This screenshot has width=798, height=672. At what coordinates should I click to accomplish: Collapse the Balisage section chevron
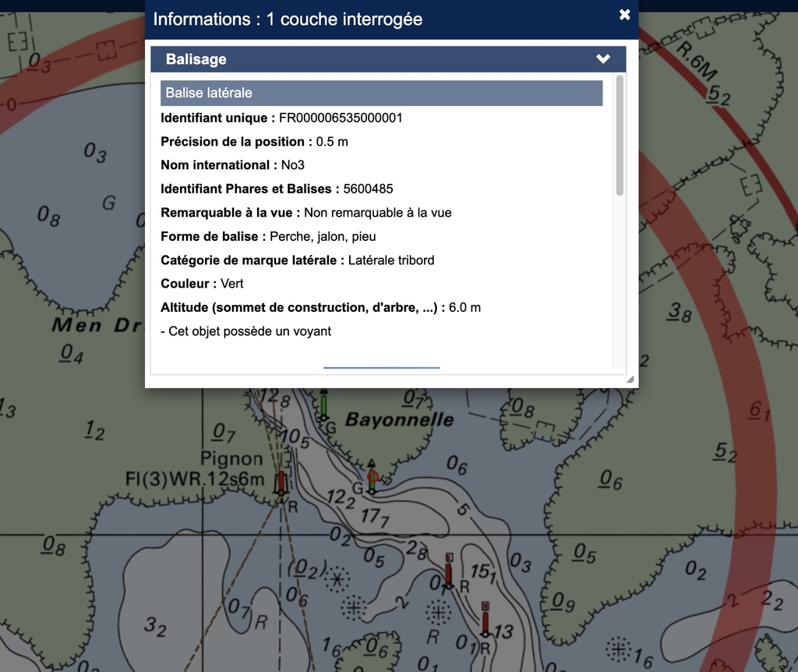coord(602,59)
